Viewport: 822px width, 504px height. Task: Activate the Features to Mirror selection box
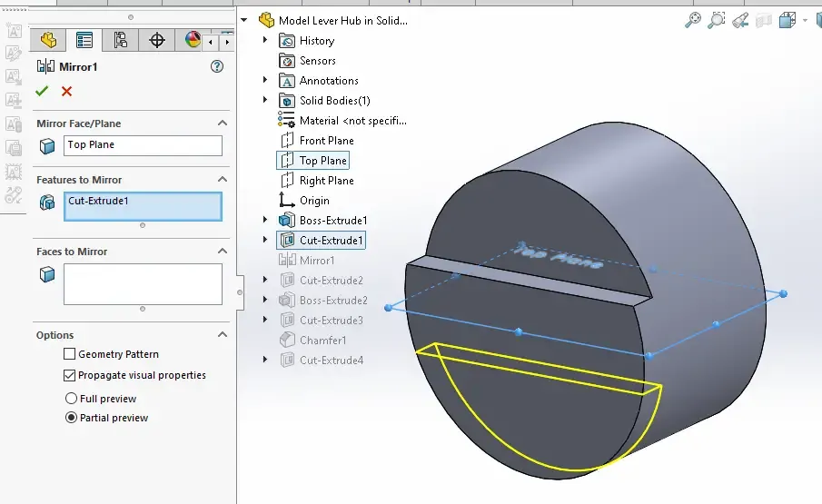coord(143,206)
